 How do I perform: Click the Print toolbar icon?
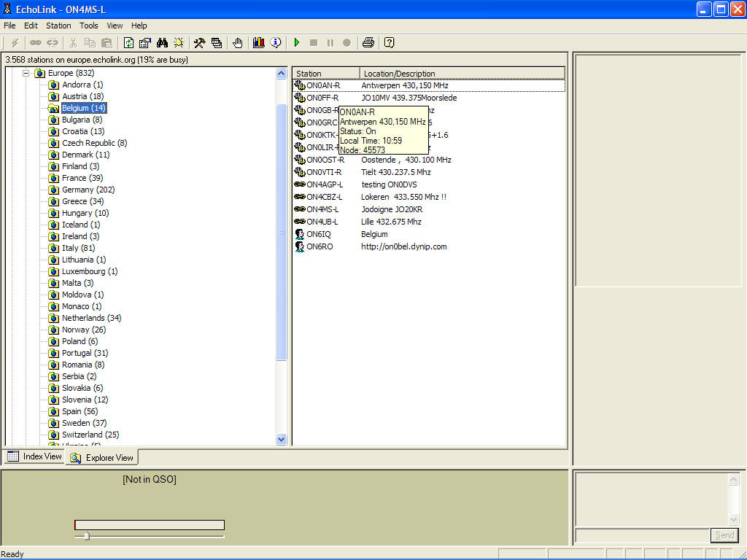pos(368,43)
